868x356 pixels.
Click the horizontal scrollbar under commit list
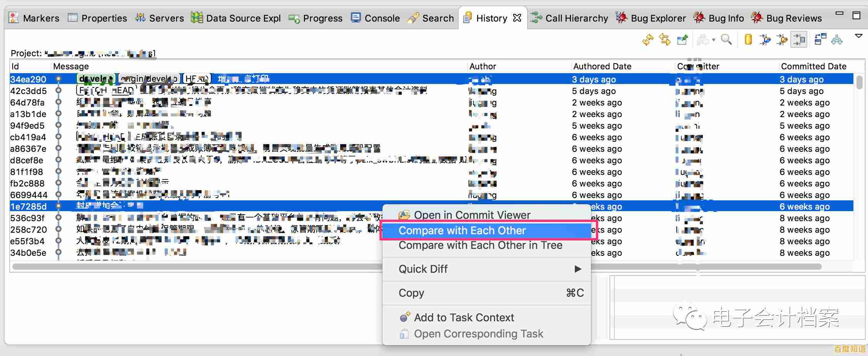pyautogui.click(x=192, y=267)
